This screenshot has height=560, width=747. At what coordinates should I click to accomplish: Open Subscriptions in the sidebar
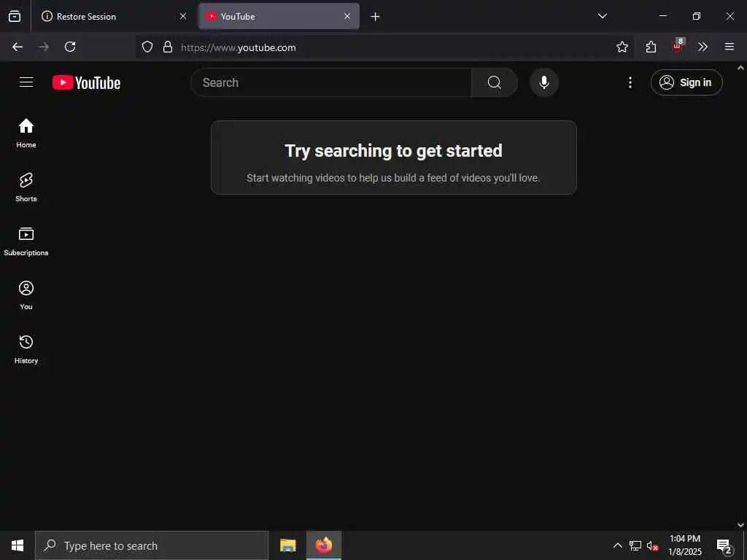point(26,241)
